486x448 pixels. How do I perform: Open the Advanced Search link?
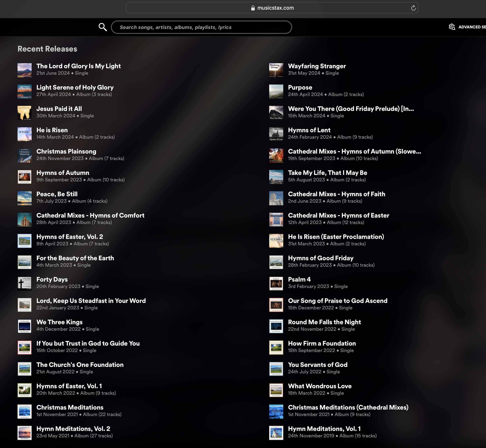tap(472, 27)
